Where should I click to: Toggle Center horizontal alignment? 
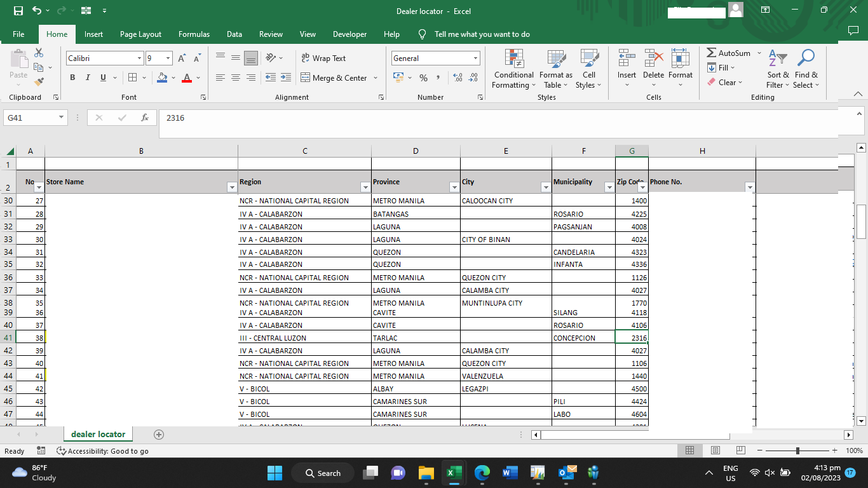pyautogui.click(x=236, y=78)
